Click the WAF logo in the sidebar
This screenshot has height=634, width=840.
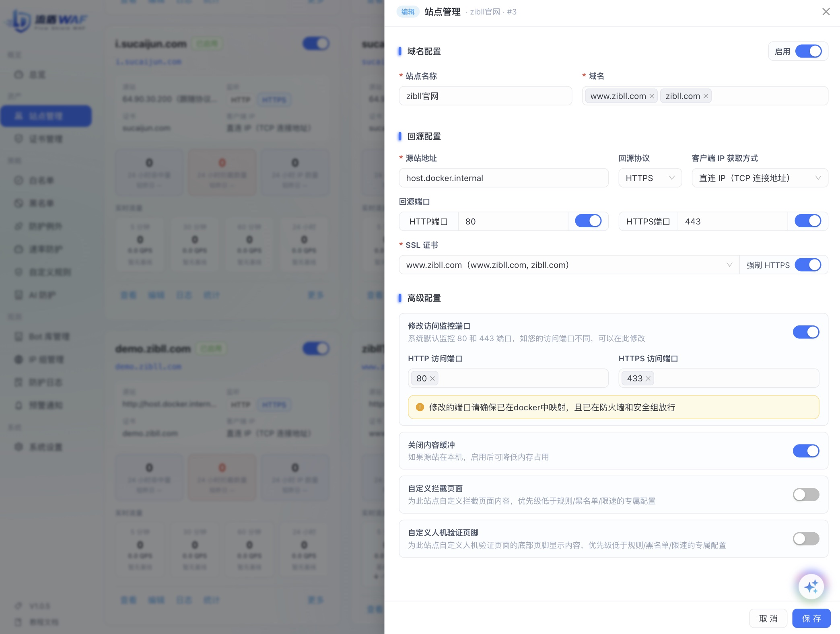tap(47, 21)
